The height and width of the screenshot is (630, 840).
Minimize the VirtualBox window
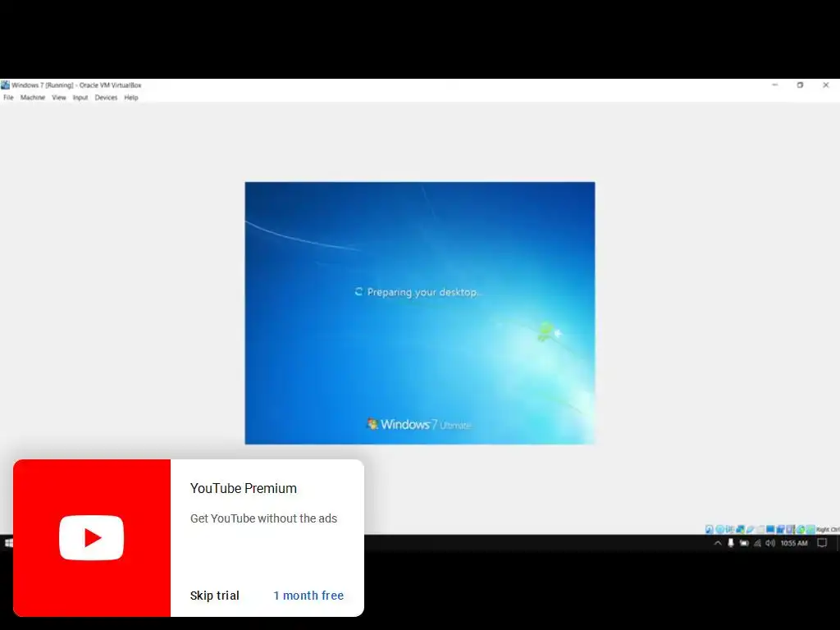point(774,84)
